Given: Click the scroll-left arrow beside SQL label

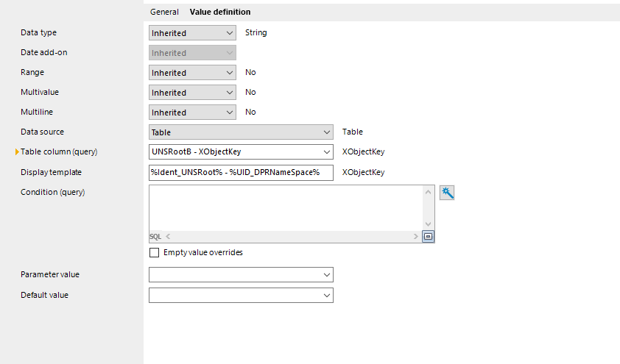Looking at the screenshot, I should pyautogui.click(x=168, y=237).
